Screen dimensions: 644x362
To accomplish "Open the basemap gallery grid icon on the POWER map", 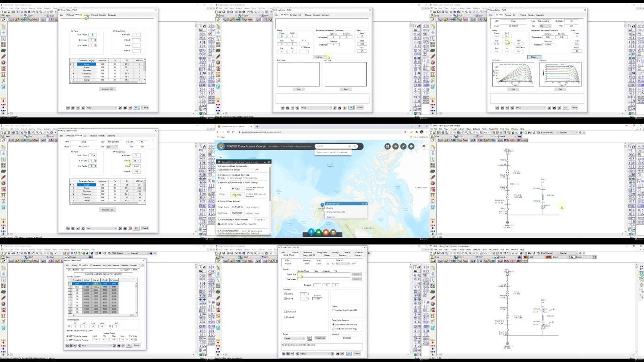I will [388, 147].
